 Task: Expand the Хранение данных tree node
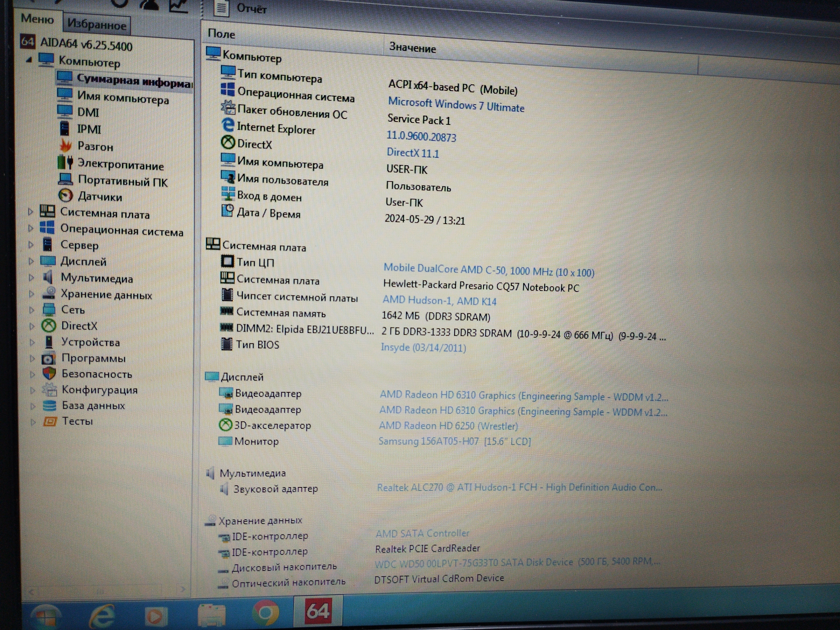click(x=31, y=294)
